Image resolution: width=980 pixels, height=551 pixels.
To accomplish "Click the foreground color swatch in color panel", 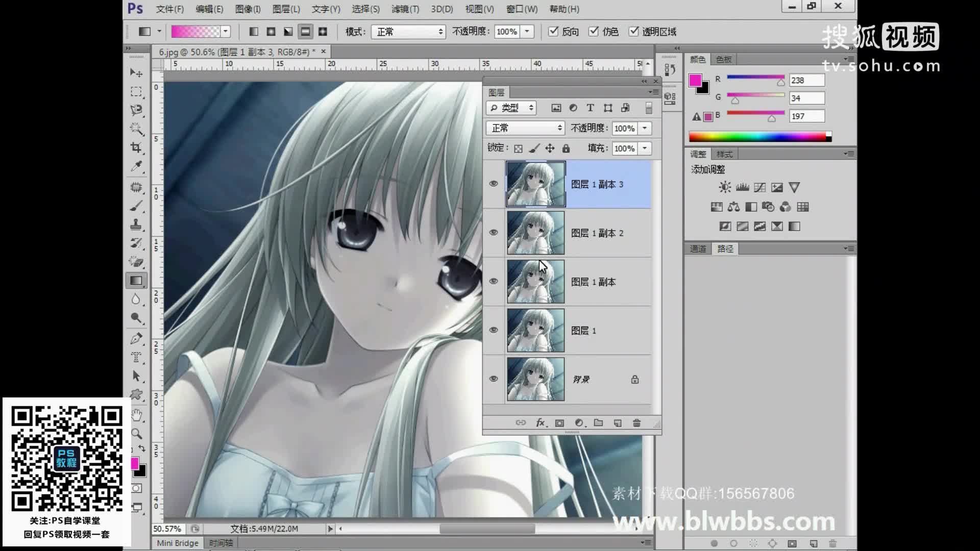I will 695,81.
